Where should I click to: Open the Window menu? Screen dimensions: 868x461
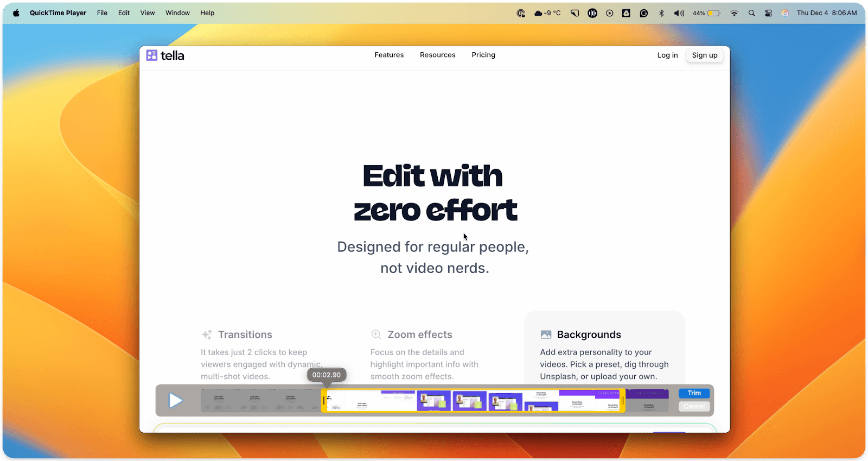coord(177,13)
